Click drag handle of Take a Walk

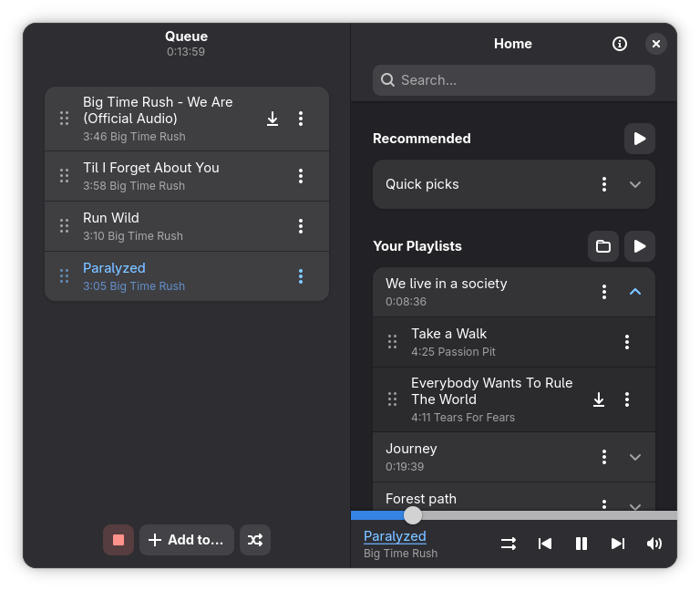(x=393, y=342)
